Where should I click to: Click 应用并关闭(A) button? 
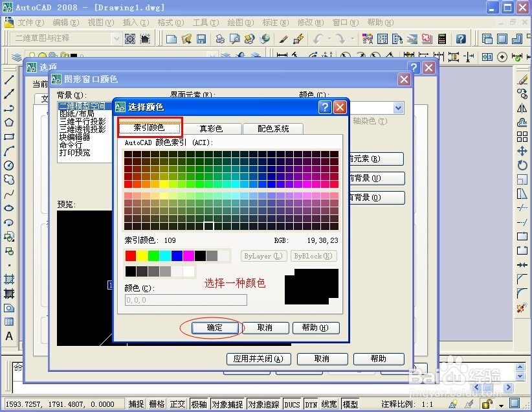[258, 359]
